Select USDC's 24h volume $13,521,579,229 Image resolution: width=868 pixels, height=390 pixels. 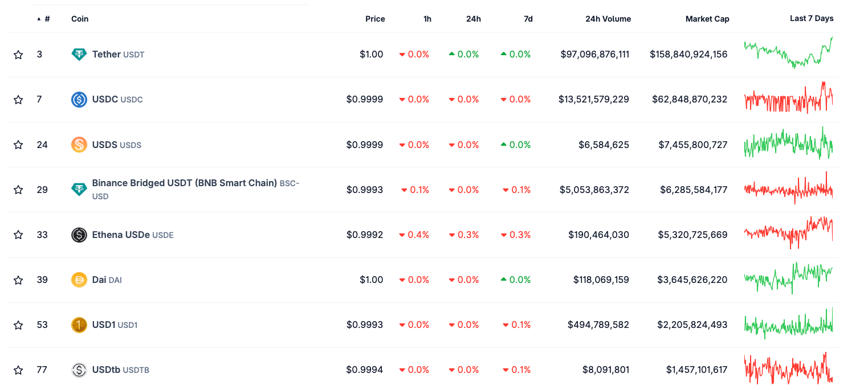click(594, 100)
